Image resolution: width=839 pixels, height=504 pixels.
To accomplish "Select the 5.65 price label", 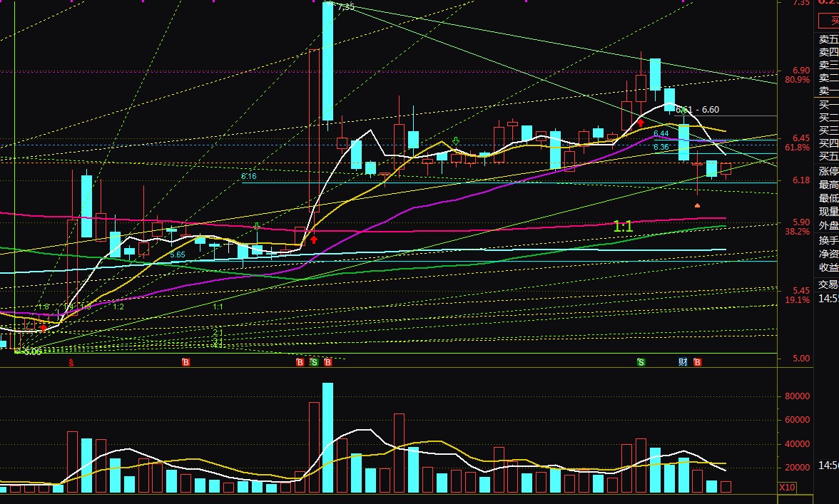I will pyautogui.click(x=178, y=255).
